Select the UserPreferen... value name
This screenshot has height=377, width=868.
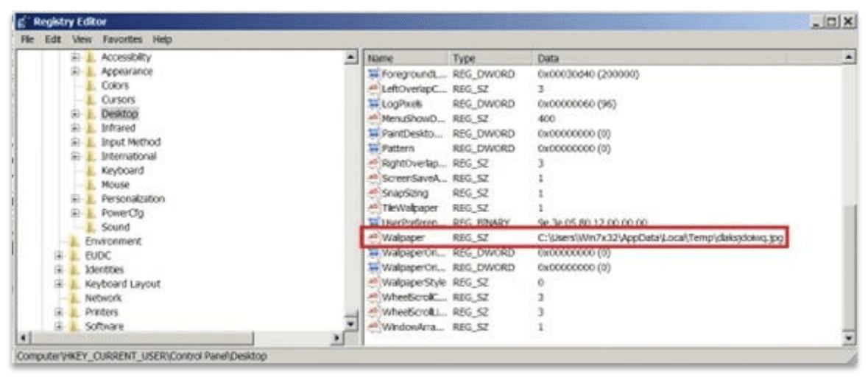414,222
